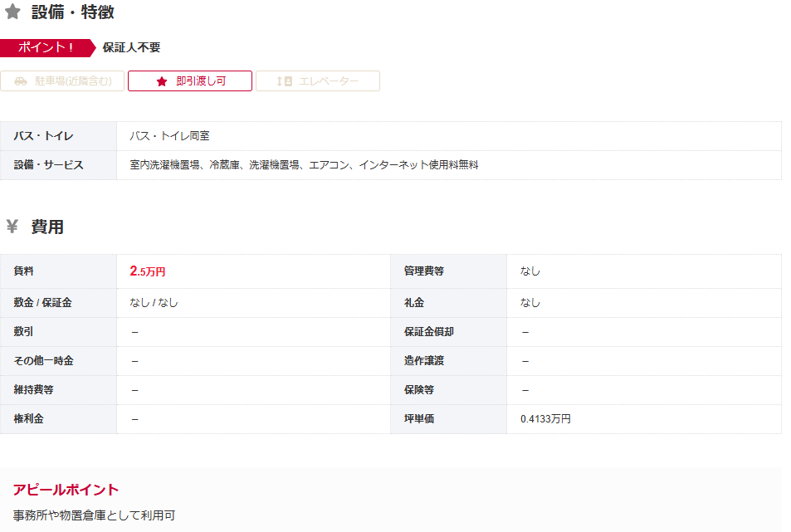Select the red ポイント！ badge
791x532 pixels.
pyautogui.click(x=47, y=47)
